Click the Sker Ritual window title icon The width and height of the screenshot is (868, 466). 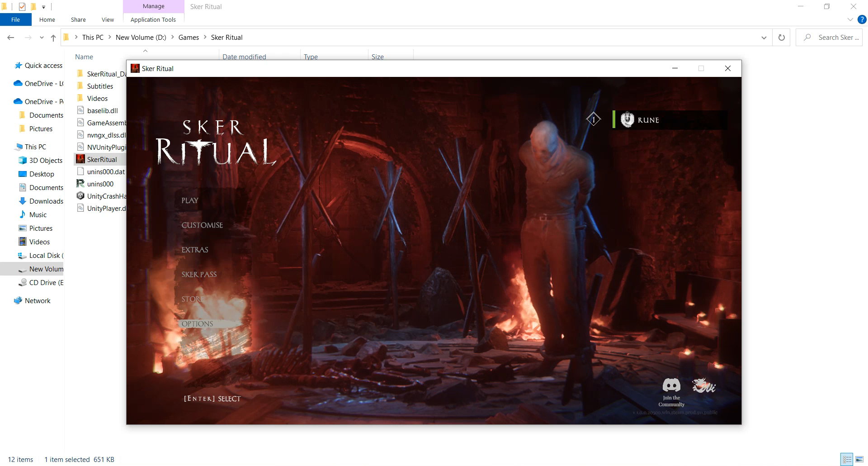tap(135, 68)
